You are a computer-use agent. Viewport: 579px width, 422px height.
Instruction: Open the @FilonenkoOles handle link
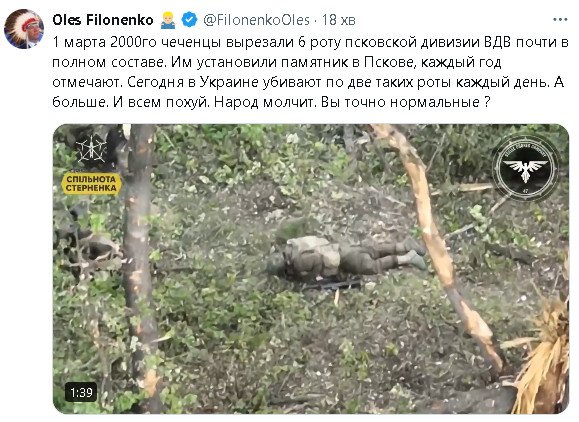click(256, 20)
